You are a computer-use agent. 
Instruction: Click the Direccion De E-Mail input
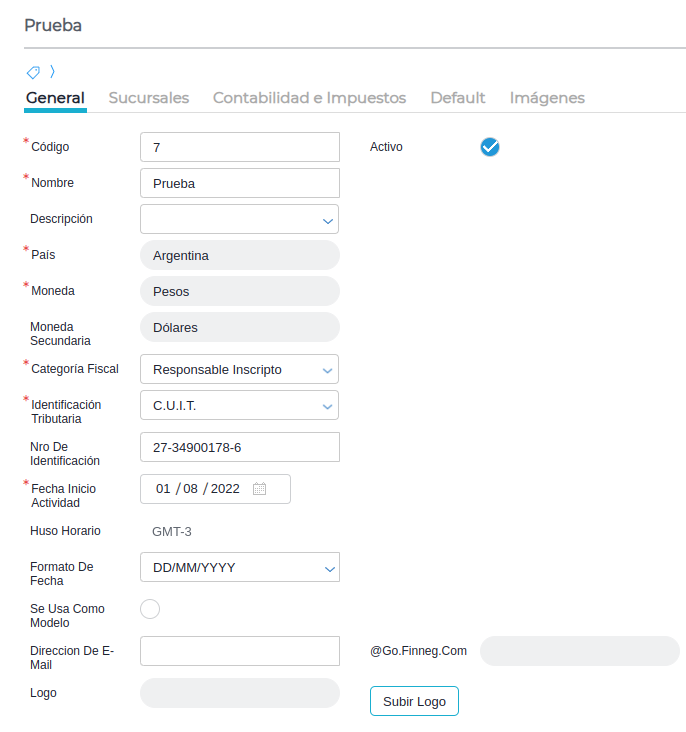click(x=240, y=651)
